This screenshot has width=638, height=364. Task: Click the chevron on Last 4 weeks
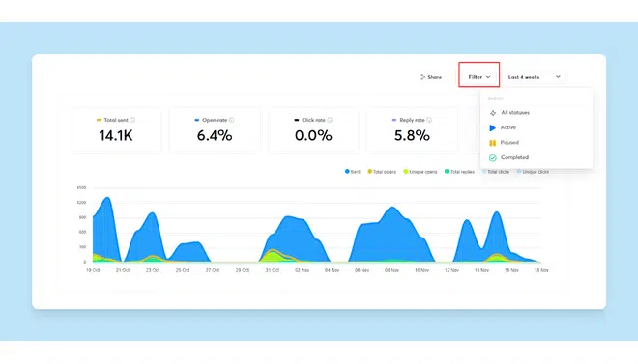(559, 77)
